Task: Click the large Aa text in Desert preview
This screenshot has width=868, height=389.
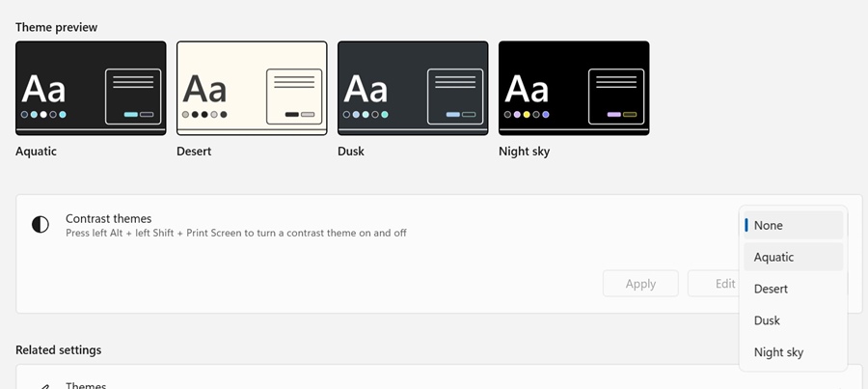Action: (x=204, y=90)
